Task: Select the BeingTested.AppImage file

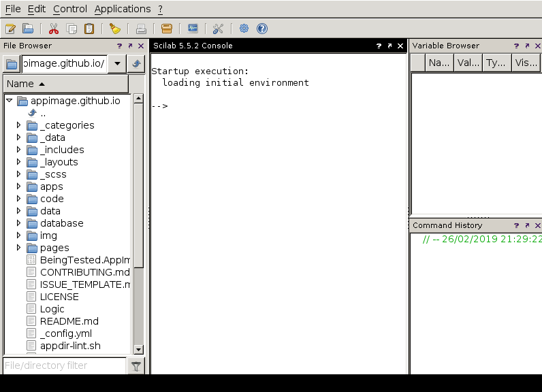Action: click(x=84, y=260)
